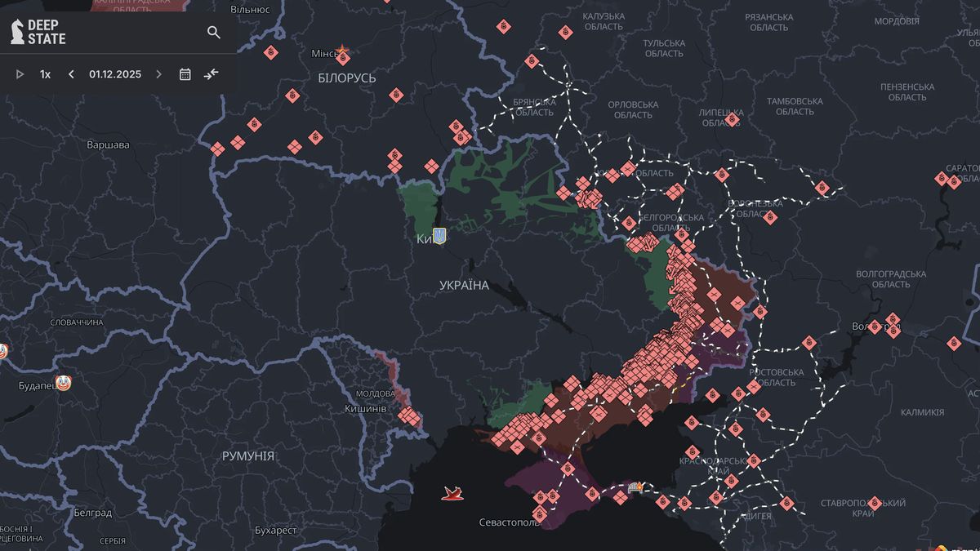The image size is (980, 551).
Task: Collapse the timeline control panel
Action: point(212,74)
